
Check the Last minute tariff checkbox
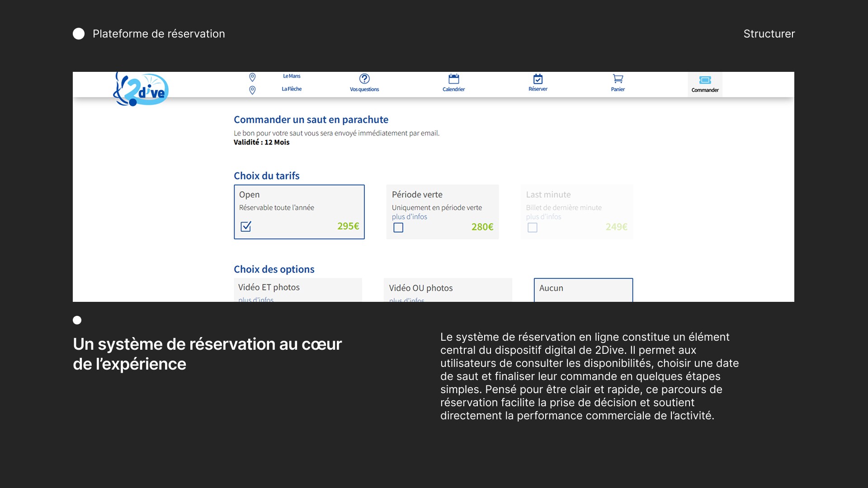click(533, 227)
